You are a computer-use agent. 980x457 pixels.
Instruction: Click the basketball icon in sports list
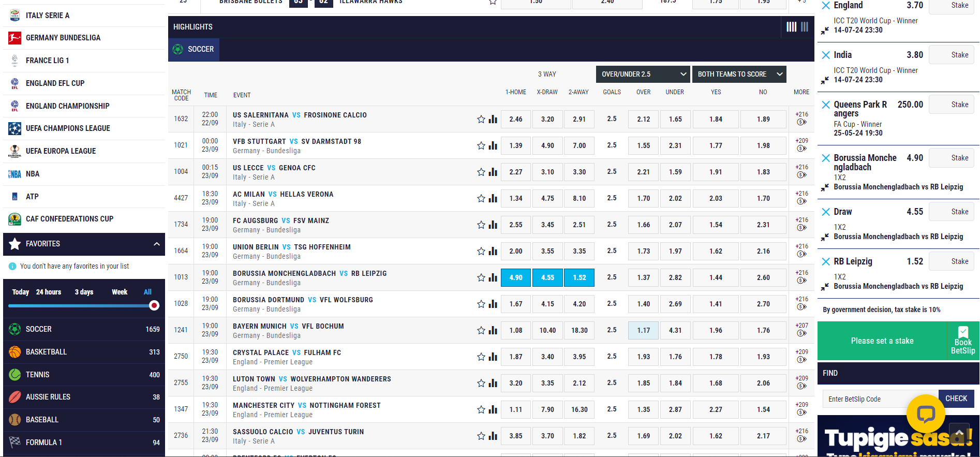pyautogui.click(x=15, y=352)
